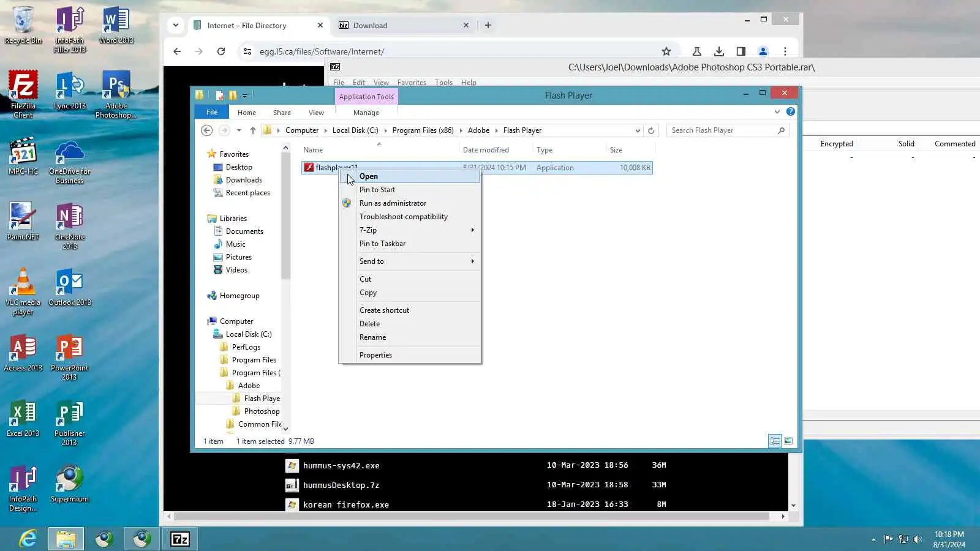Viewport: 980px width, 551px height.
Task: Open PowerPoint 2013 desktop shortcut
Action: (x=70, y=358)
